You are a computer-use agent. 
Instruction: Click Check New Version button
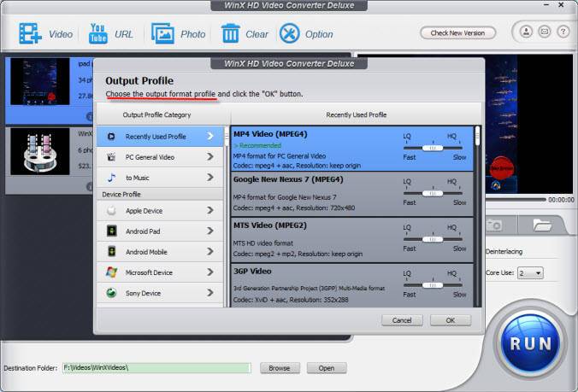click(x=457, y=33)
